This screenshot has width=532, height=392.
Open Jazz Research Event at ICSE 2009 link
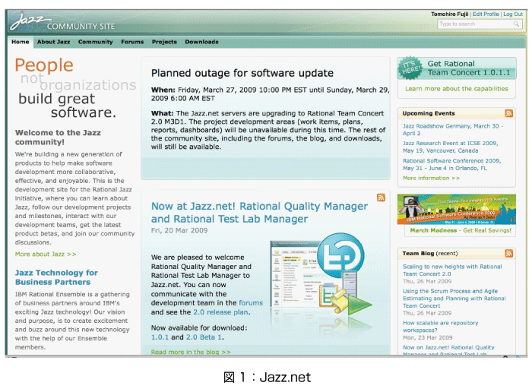[450, 147]
